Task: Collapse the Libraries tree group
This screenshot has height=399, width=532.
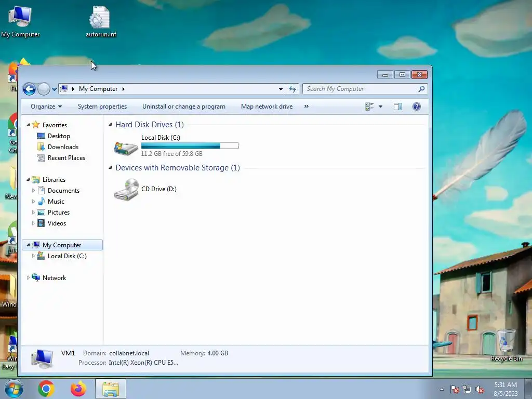Action: tap(28, 179)
